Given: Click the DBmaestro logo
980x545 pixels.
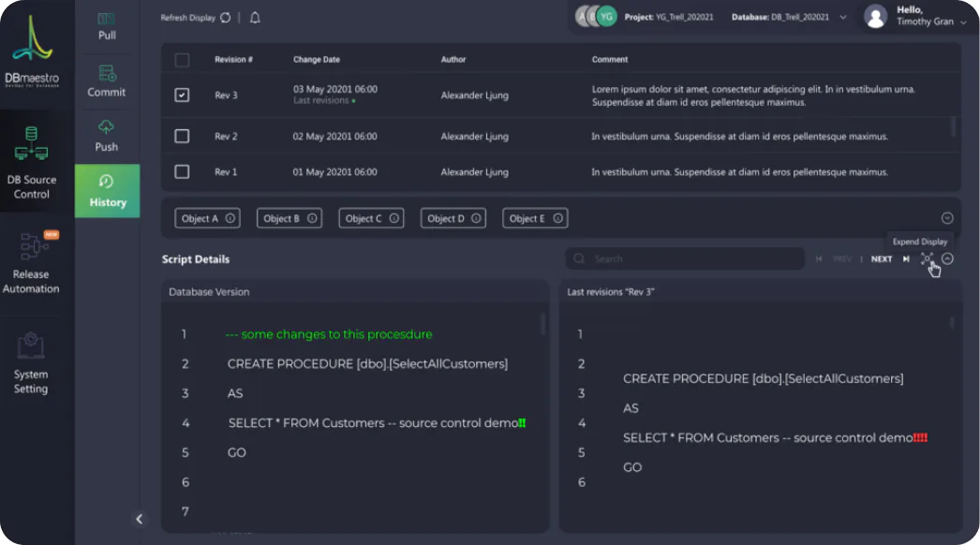Looking at the screenshot, I should 32,52.
